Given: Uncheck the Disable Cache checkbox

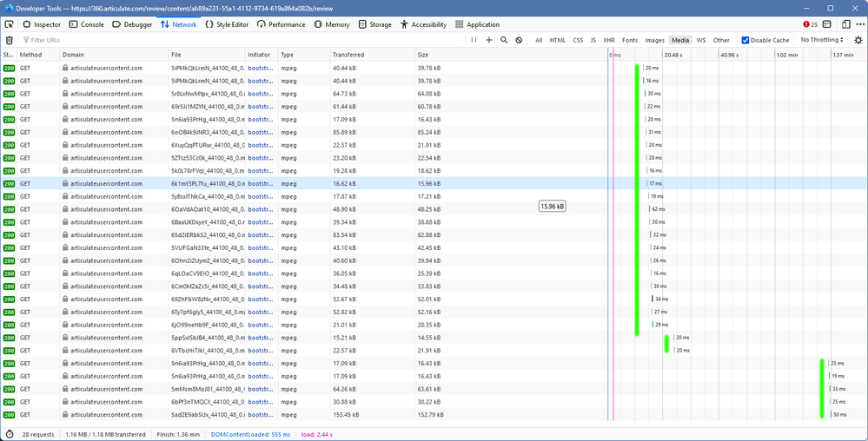Looking at the screenshot, I should 745,40.
